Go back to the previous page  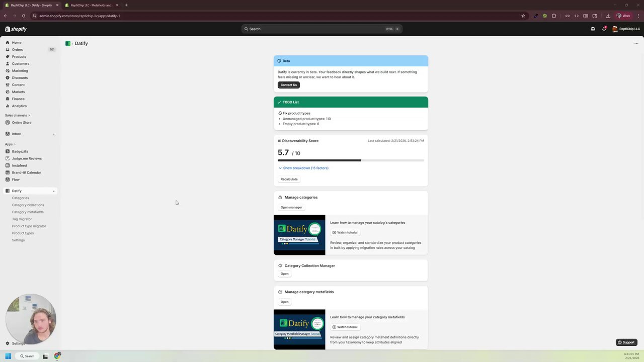coord(6,16)
